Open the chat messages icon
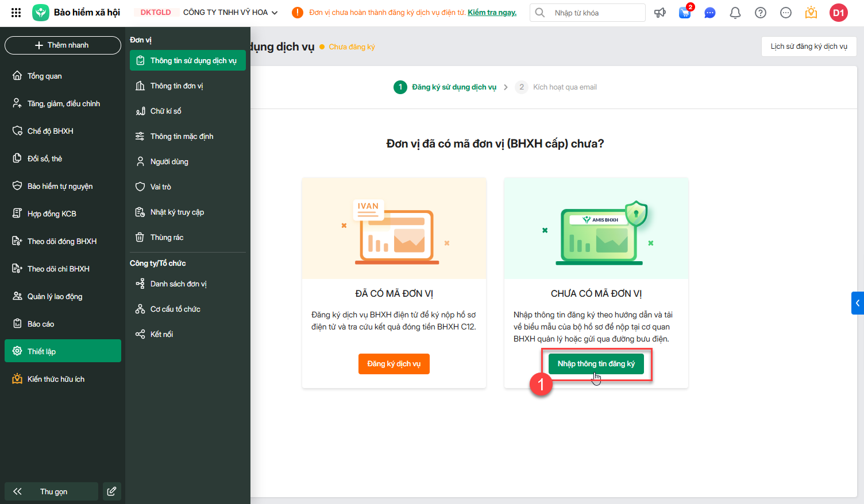 pyautogui.click(x=710, y=13)
